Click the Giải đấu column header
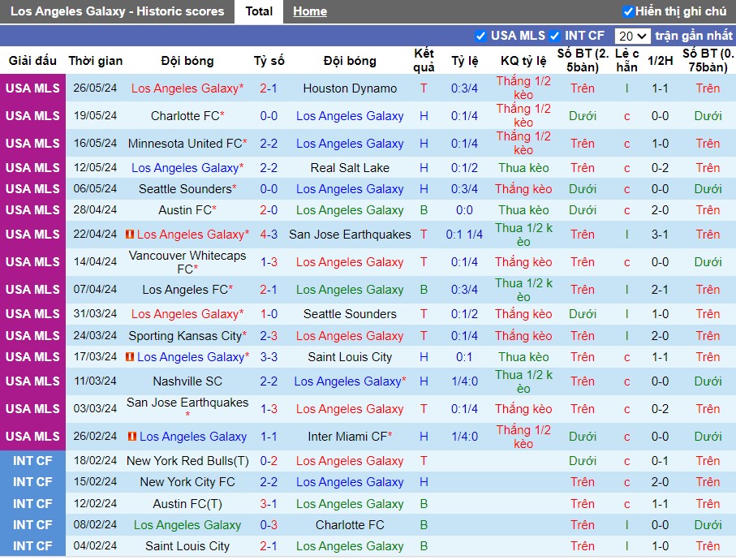 (x=32, y=61)
